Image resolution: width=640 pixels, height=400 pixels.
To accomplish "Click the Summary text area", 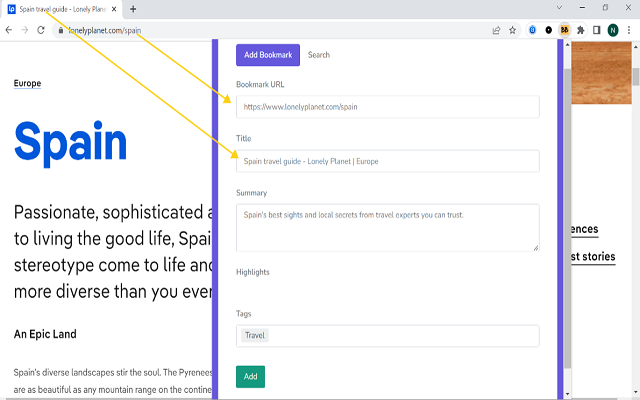I will 387,228.
